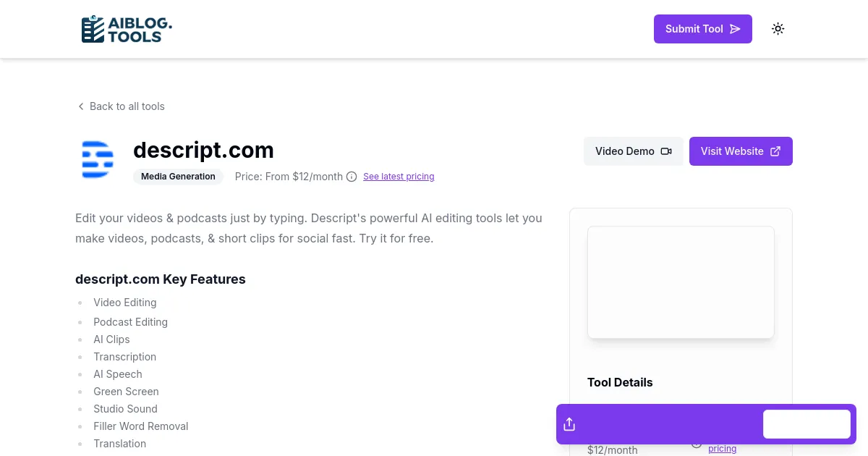Click the external link icon on Visit Website
Viewport: 868px width, 456px height.
tap(775, 151)
